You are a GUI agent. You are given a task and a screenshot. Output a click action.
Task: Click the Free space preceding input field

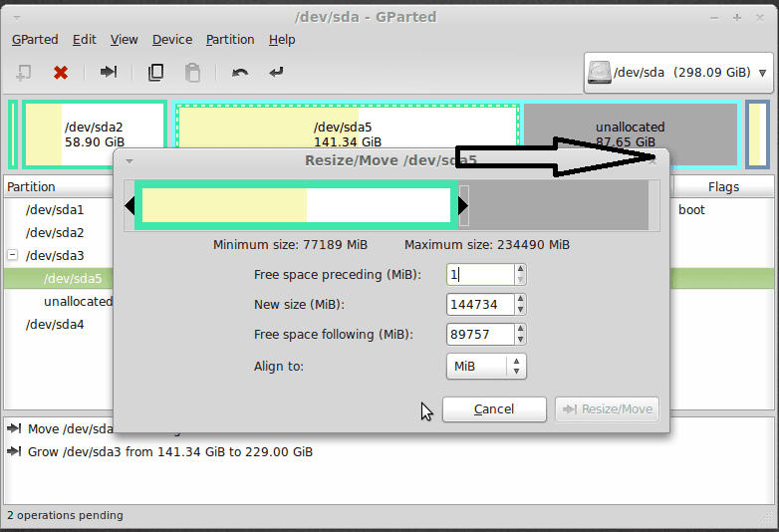[x=480, y=274]
